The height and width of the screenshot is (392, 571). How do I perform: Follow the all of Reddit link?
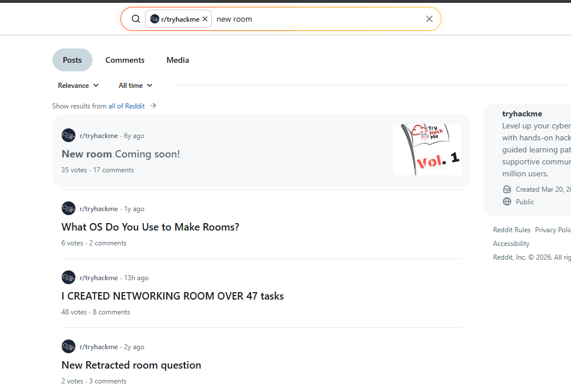click(126, 106)
